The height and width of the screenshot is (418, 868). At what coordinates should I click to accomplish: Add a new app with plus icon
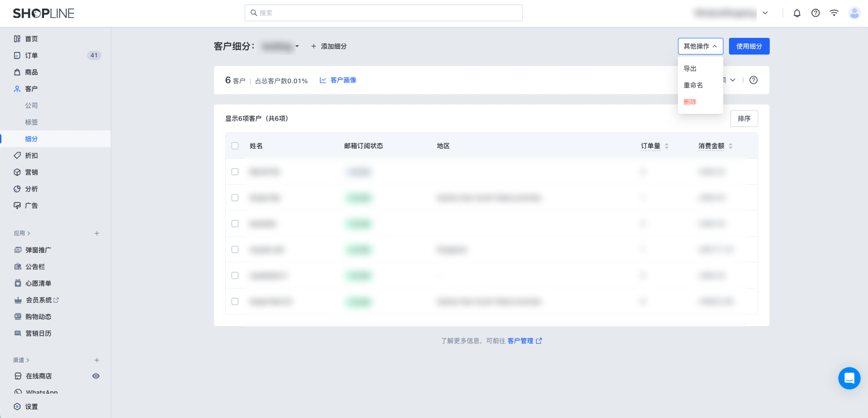coord(97,233)
